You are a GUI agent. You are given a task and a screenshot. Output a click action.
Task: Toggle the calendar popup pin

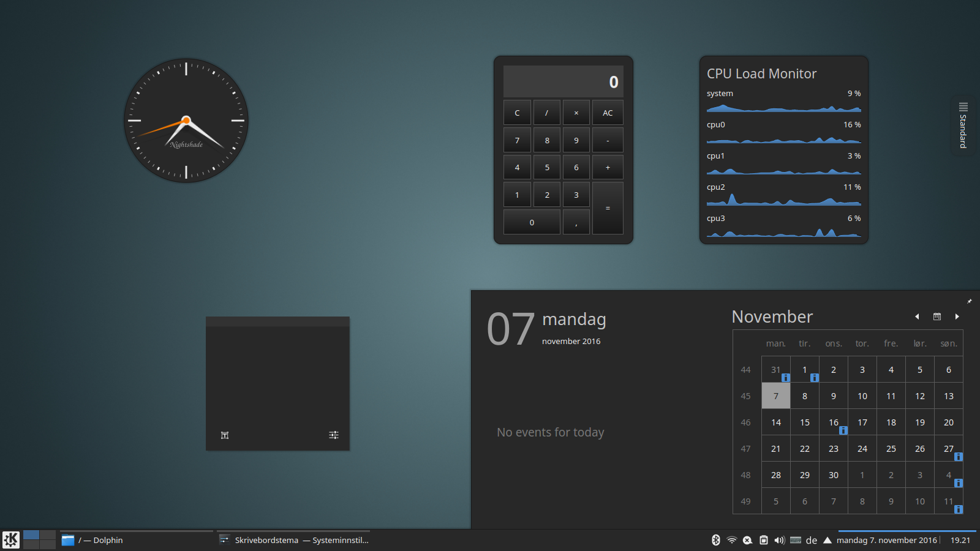970,301
